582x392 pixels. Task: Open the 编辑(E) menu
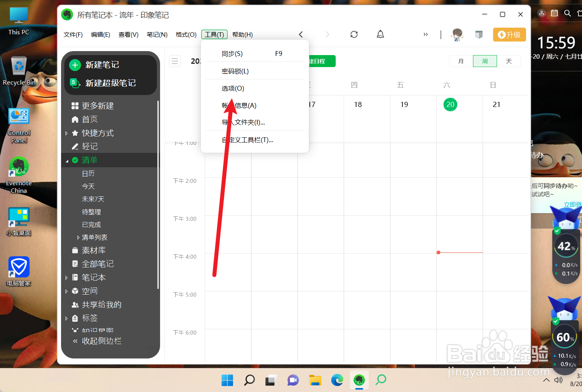tap(101, 35)
